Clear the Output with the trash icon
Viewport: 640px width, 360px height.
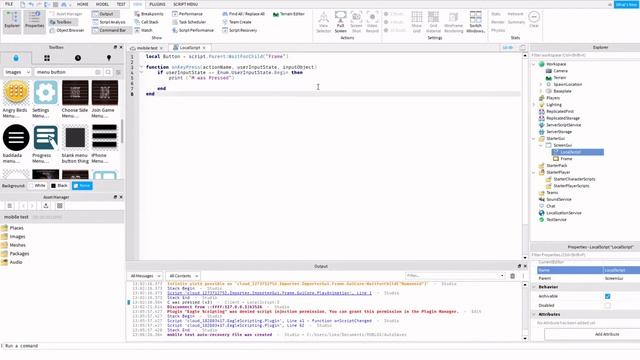click(513, 276)
